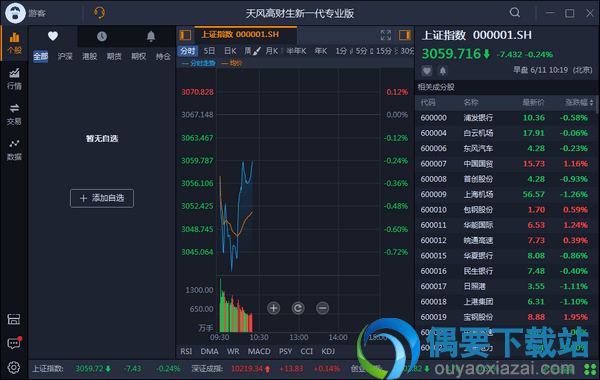
Task: Open the store icon in sidebar
Action: [x=14, y=319]
